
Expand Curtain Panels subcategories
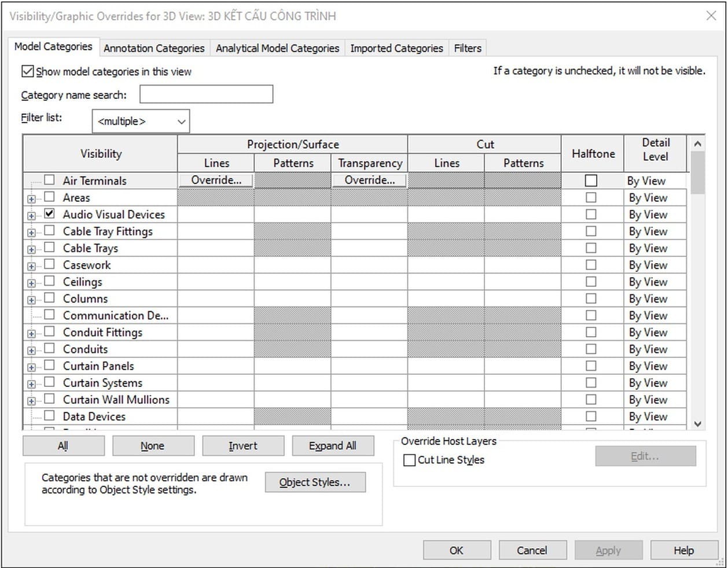31,367
